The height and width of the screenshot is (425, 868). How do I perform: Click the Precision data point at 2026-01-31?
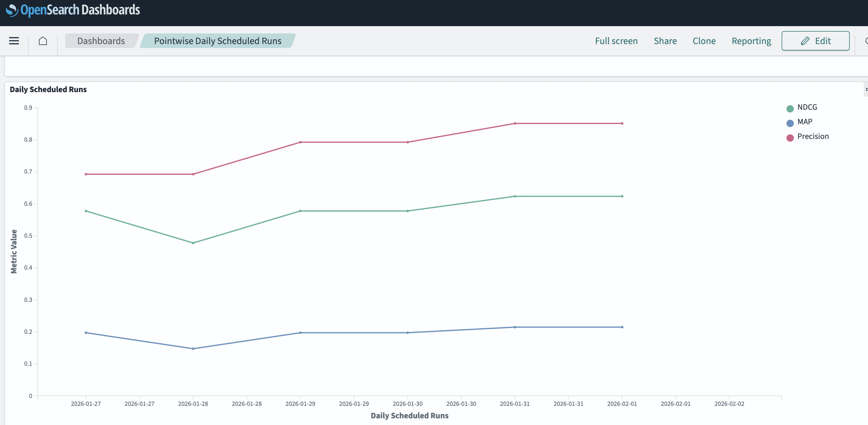515,124
